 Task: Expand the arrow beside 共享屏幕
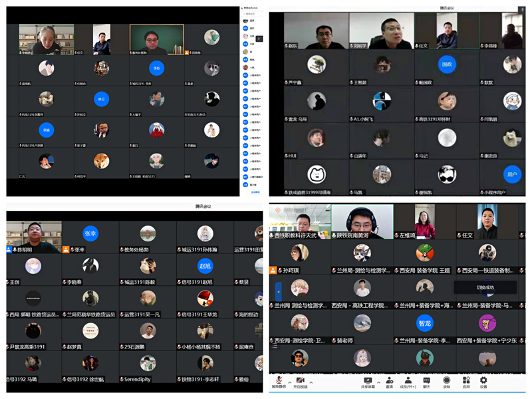pyautogui.click(x=377, y=382)
